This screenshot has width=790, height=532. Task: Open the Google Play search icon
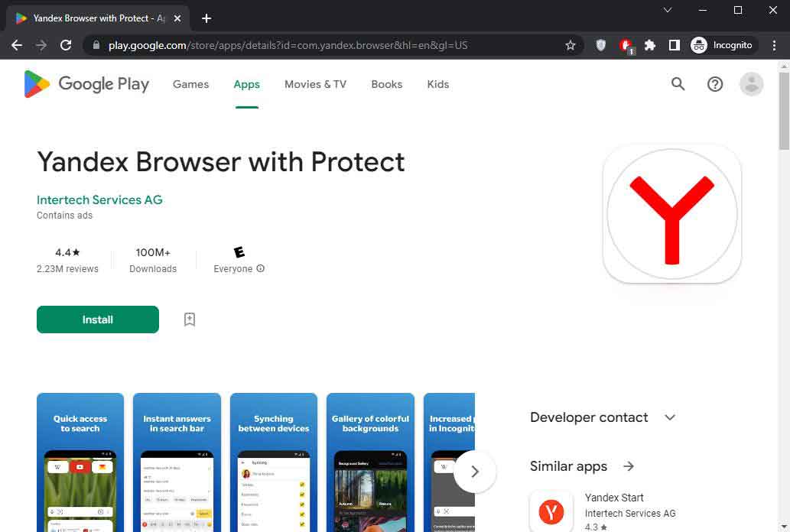click(x=678, y=84)
